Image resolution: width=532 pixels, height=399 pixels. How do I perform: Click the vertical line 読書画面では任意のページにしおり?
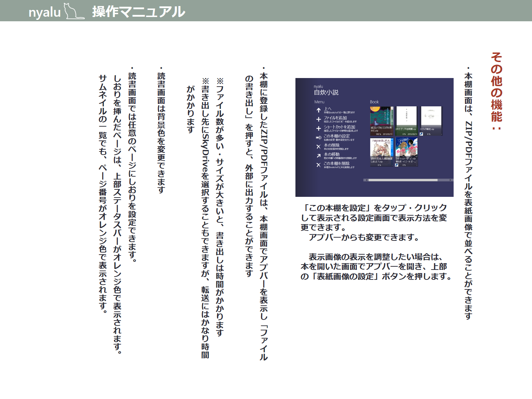(132, 164)
